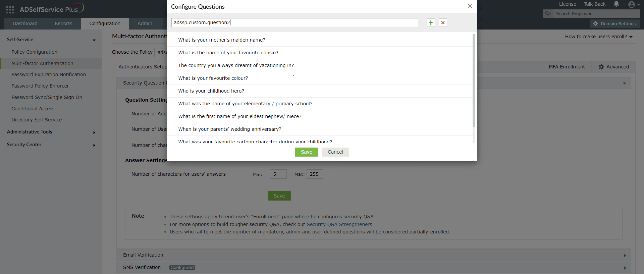
Task: Collapse the Self-Service section
Action: 94,40
